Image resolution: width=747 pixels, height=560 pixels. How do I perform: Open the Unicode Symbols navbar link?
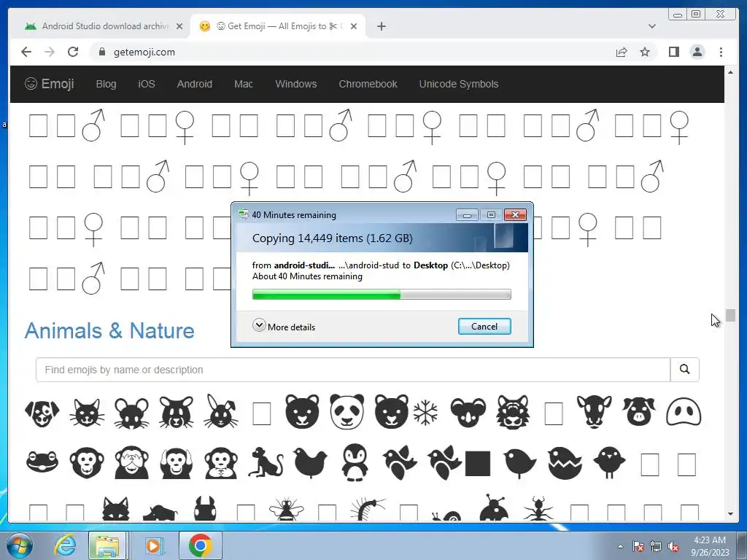459,84
